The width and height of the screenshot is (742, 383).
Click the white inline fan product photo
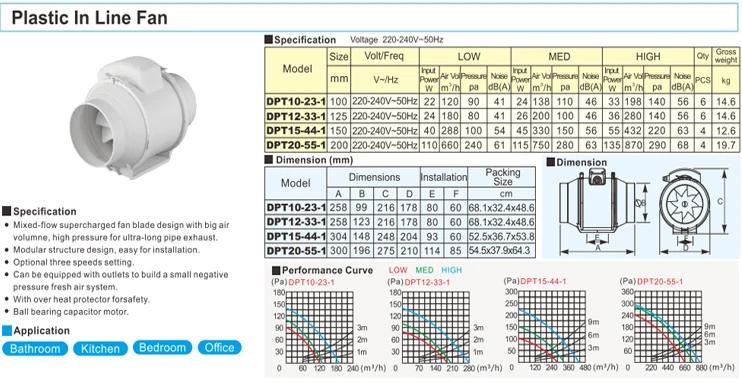click(x=133, y=117)
